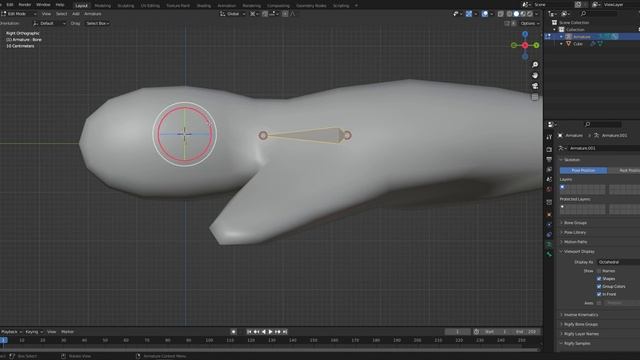Click the current frame number field
Viewport: 640px width, 360px height.
tap(458, 332)
